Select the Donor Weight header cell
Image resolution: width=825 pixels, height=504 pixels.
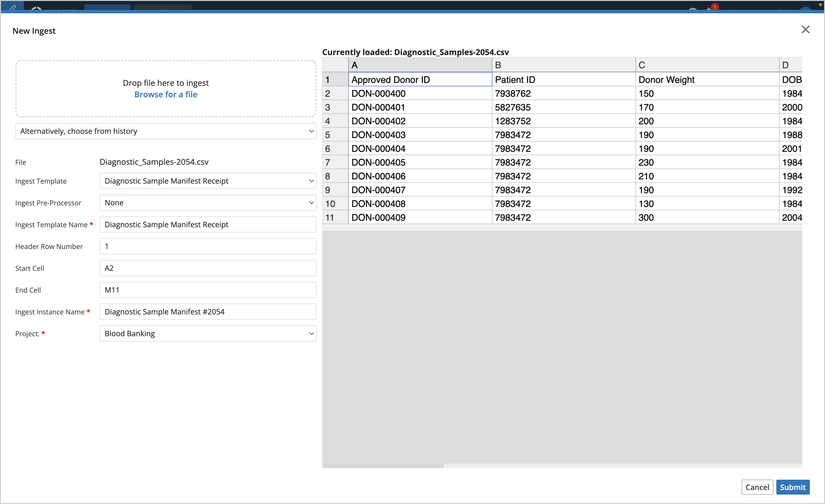pos(707,80)
